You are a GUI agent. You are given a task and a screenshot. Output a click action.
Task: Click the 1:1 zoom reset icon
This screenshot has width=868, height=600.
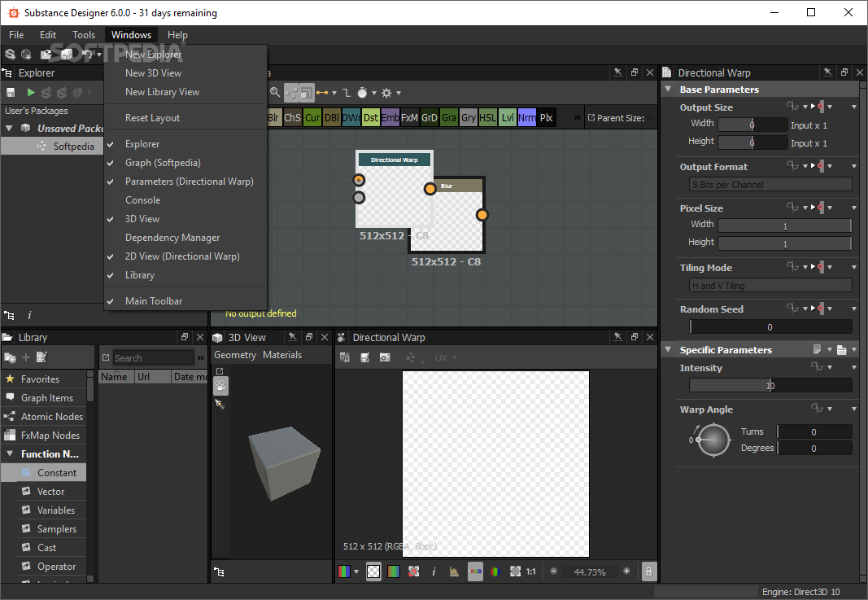click(531, 572)
